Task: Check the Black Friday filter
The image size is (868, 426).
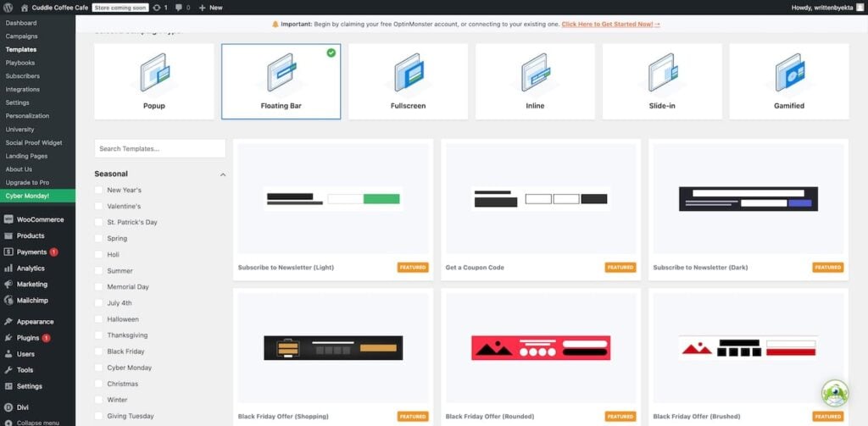Action: (x=98, y=351)
